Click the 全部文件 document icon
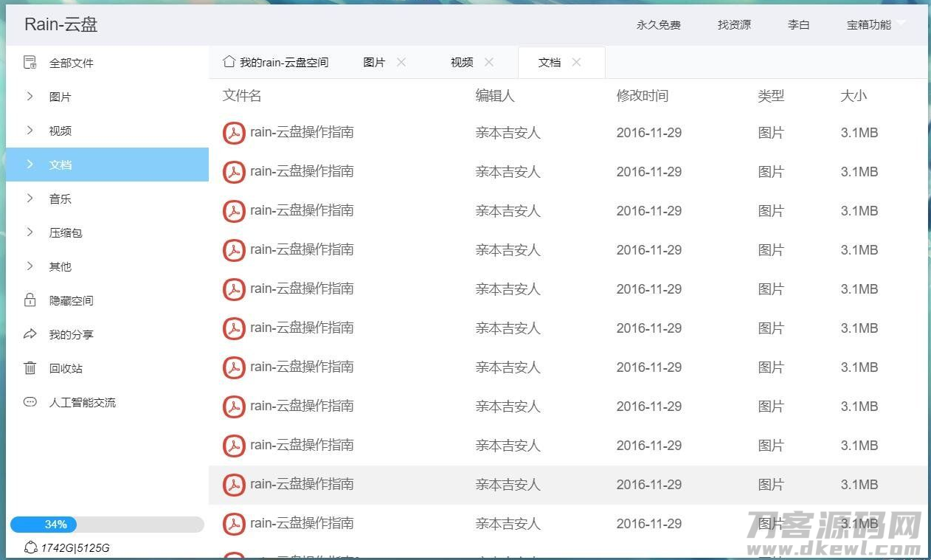931x560 pixels. pyautogui.click(x=30, y=63)
